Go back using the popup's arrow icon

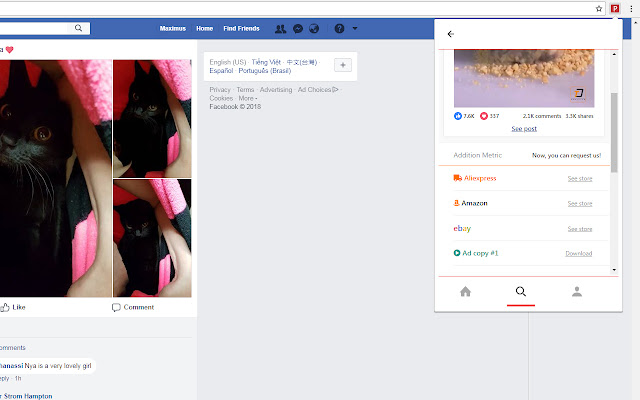451,34
